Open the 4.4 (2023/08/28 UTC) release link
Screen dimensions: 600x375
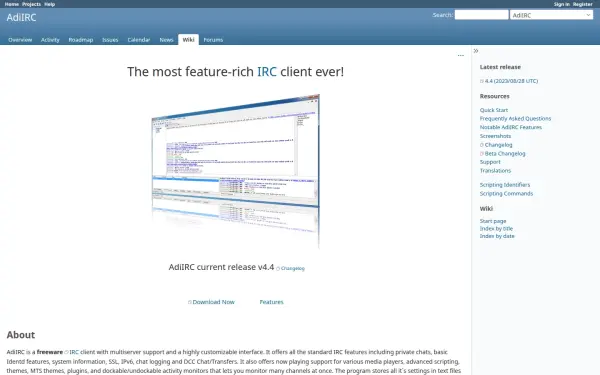coord(509,81)
